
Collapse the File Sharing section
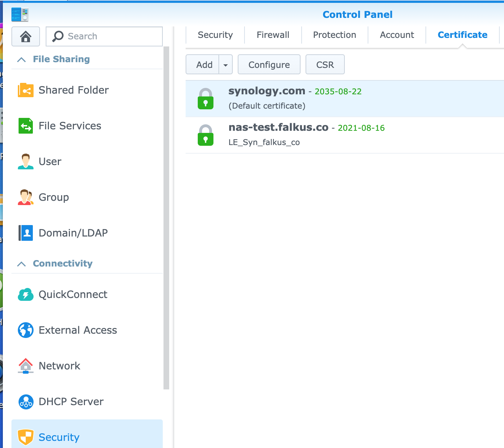pyautogui.click(x=21, y=59)
